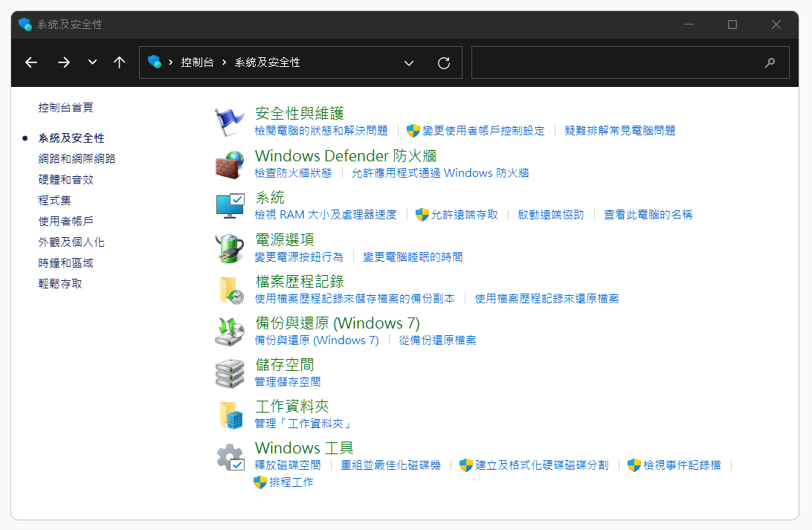
Task: Open 輕鬆存取 category in sidebar
Action: (60, 284)
